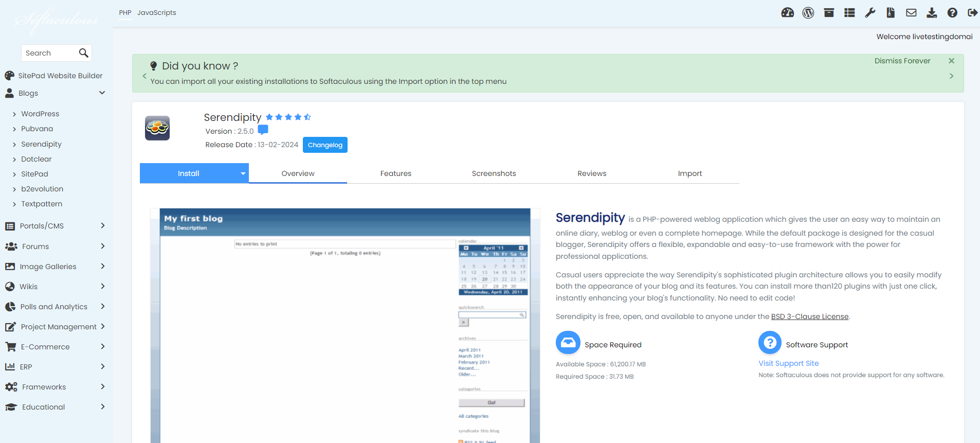Select WordPress in the Blogs list
The height and width of the screenshot is (443, 980).
(x=40, y=114)
